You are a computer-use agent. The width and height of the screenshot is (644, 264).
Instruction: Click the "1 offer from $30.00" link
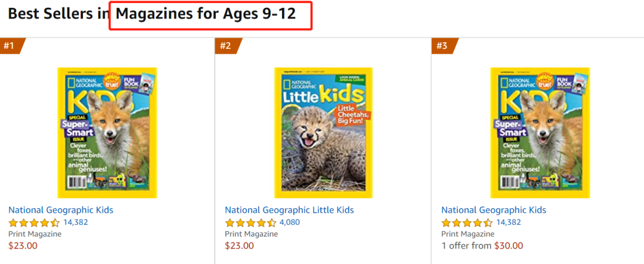[482, 246]
